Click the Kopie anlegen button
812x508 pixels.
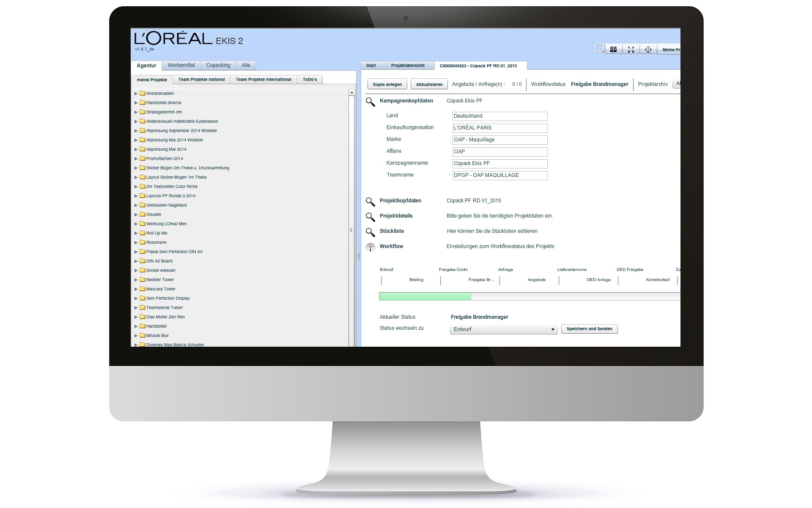point(387,84)
